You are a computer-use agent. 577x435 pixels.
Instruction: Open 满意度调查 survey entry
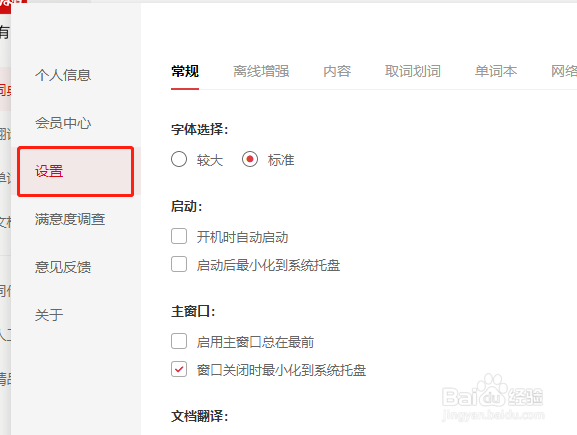click(70, 219)
